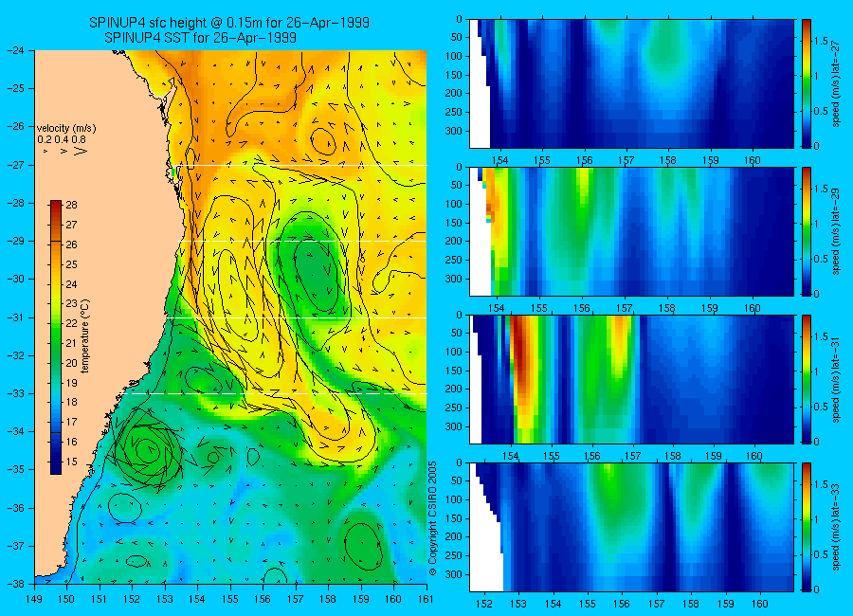Click the "0.5" value on the lat=-33 color bar
Image resolution: width=853 pixels, height=616 pixels.
coord(821,554)
